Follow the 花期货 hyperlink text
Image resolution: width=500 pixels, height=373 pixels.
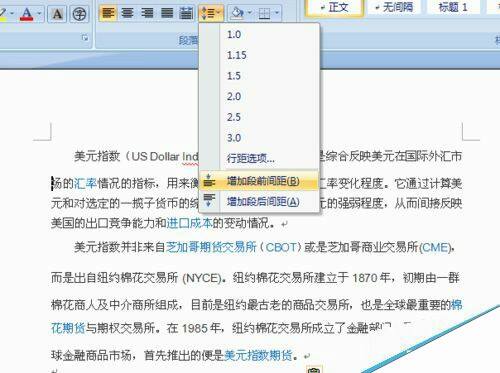(68, 328)
